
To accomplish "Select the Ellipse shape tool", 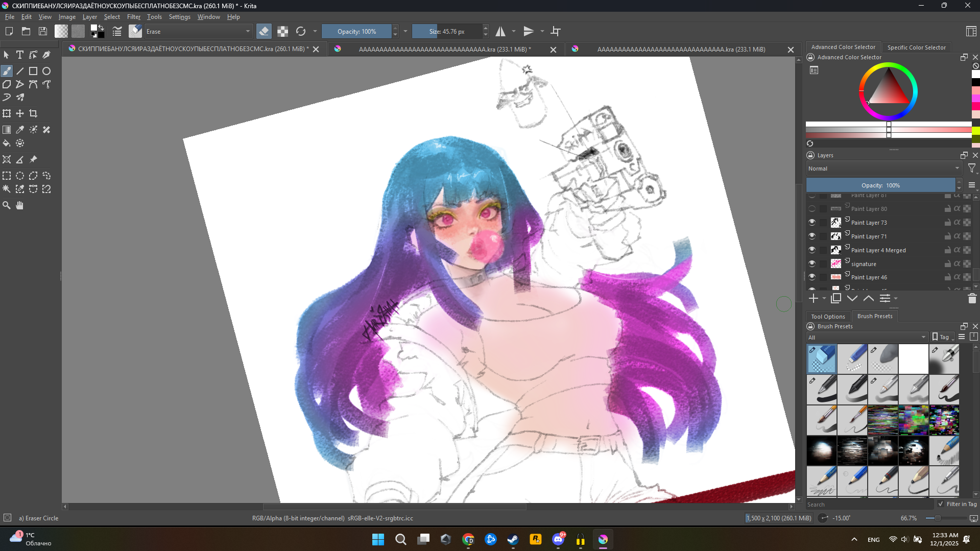I will click(46, 71).
